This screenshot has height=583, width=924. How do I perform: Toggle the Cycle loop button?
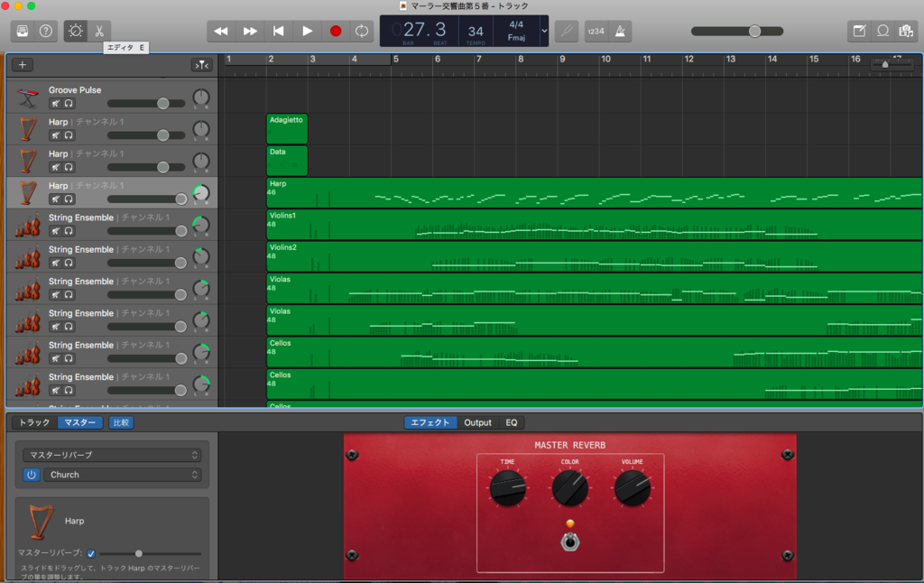click(362, 31)
